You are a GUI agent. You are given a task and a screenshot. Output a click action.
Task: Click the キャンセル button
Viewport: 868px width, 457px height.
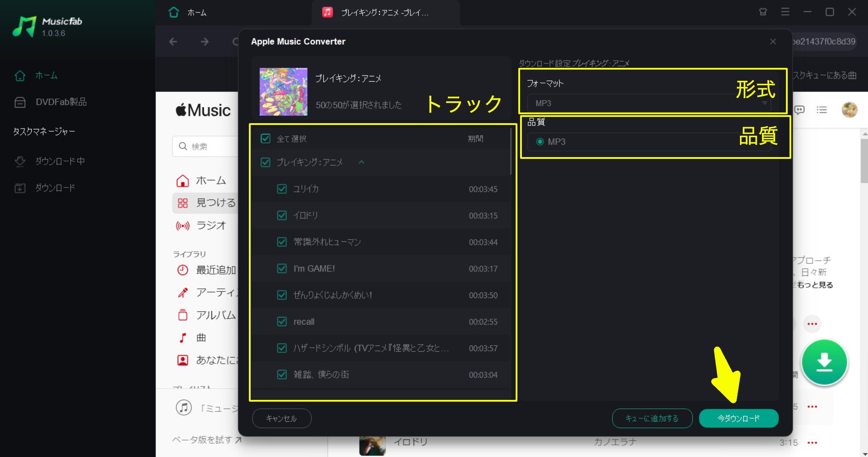(281, 418)
